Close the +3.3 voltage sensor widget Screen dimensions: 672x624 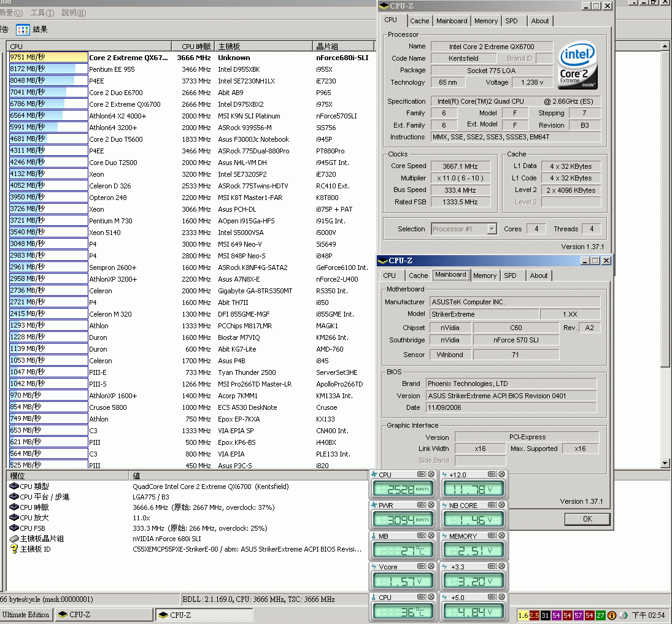(502, 566)
